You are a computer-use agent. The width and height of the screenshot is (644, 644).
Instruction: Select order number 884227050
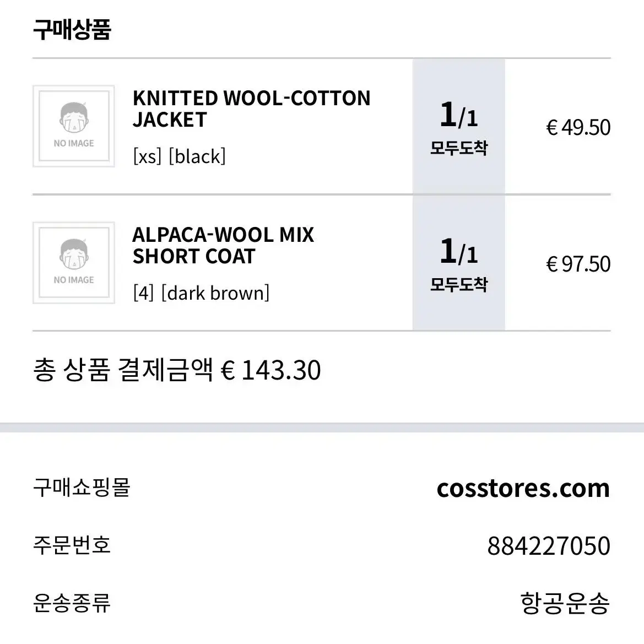[x=549, y=546]
